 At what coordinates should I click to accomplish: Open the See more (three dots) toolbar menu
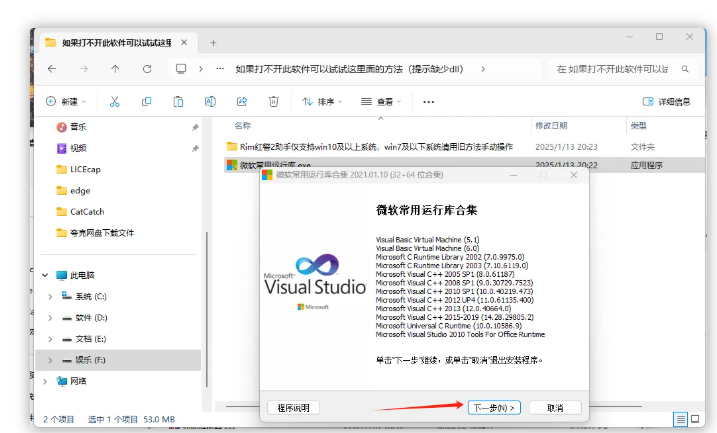[x=428, y=102]
